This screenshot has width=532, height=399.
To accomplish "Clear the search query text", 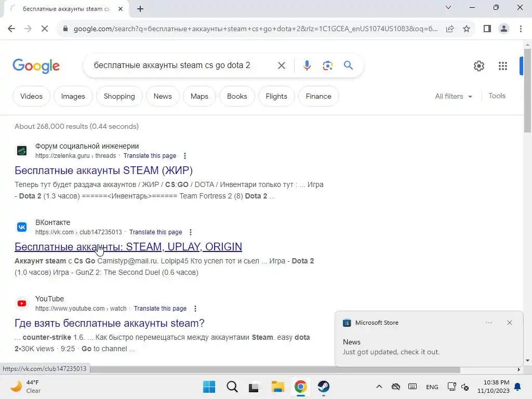I will (x=281, y=65).
